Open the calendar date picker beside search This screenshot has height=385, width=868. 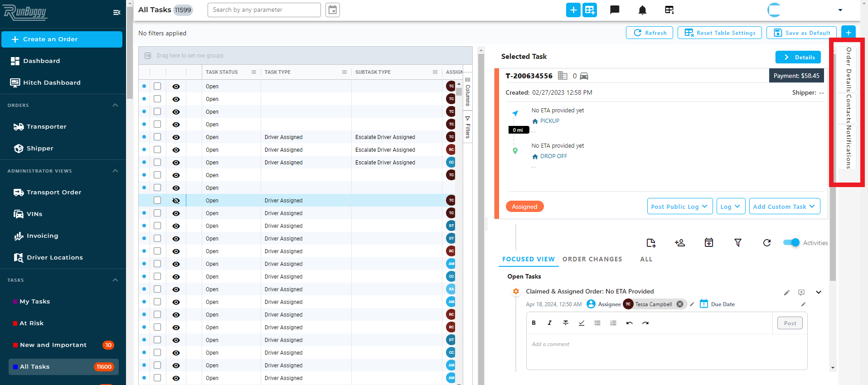pos(333,10)
